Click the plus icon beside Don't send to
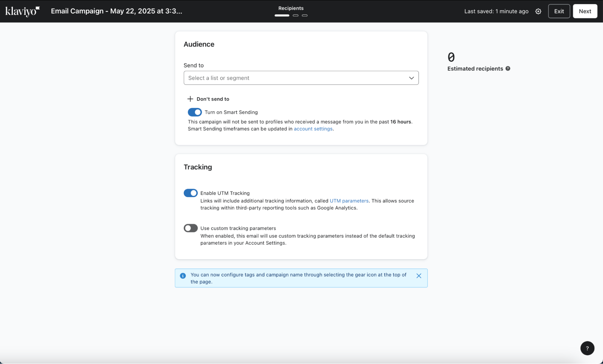Screen dimensions: 603x364 click(x=190, y=99)
